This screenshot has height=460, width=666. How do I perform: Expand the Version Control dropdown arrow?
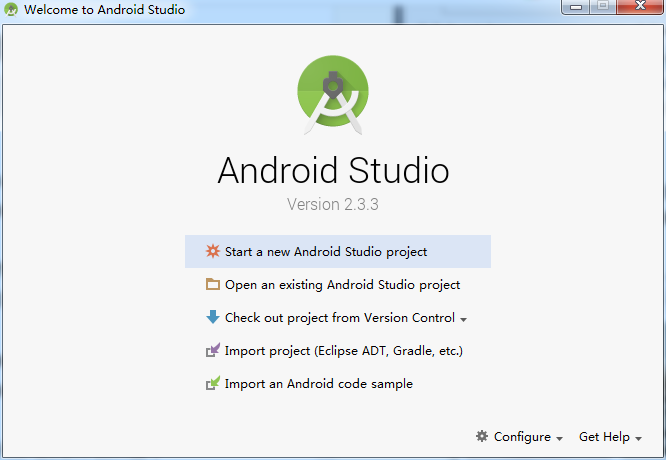coord(463,319)
